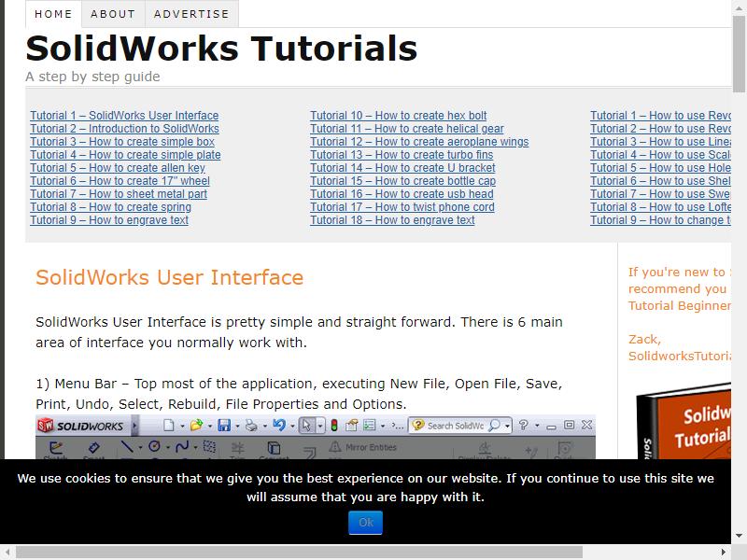Open dropdown arrow next to Open folder icon
Viewport: 747px width, 560px height.
pyautogui.click(x=209, y=427)
